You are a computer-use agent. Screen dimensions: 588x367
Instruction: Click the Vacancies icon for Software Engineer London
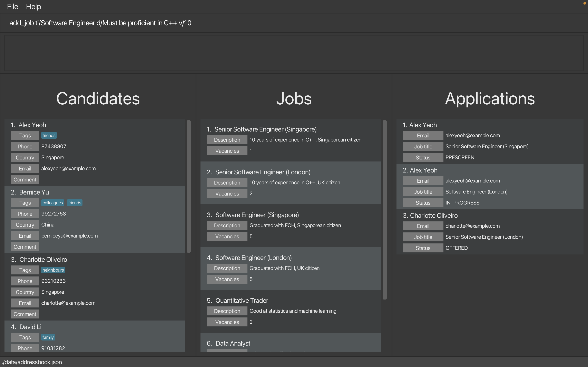(227, 279)
